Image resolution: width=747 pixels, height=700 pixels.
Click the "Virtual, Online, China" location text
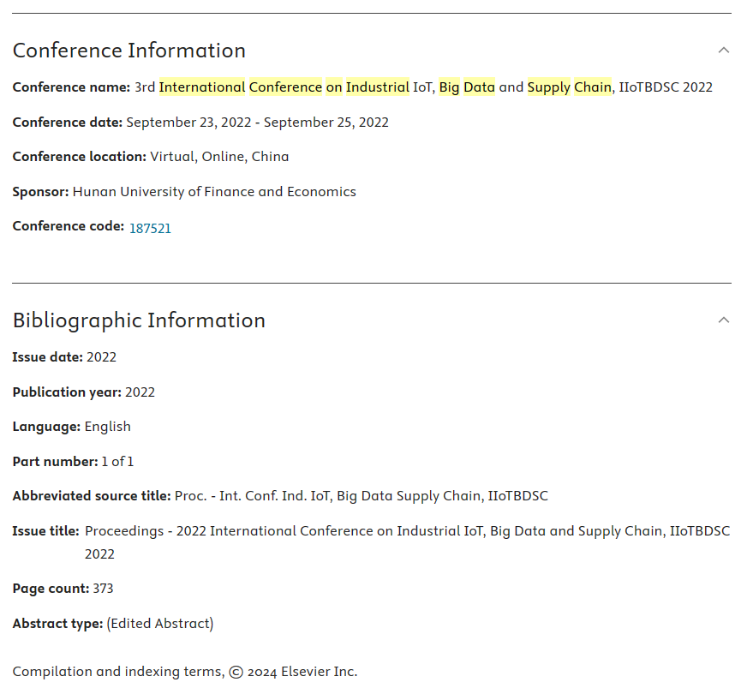click(x=219, y=157)
